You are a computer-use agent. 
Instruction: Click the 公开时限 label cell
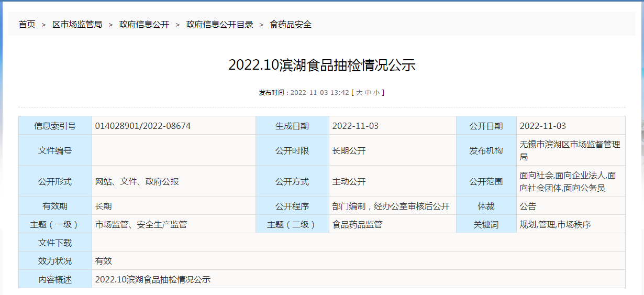pyautogui.click(x=292, y=150)
